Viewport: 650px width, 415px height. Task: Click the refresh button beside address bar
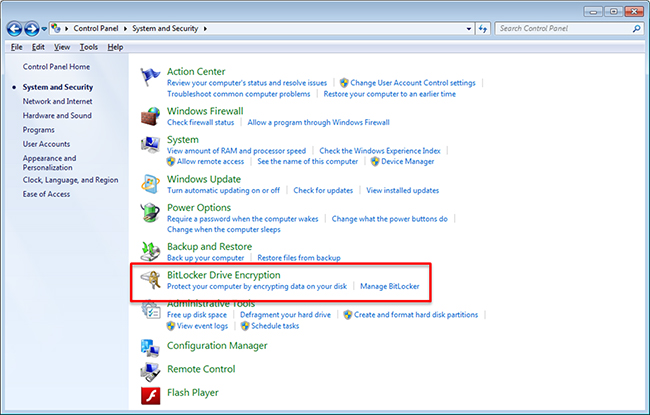pyautogui.click(x=483, y=29)
